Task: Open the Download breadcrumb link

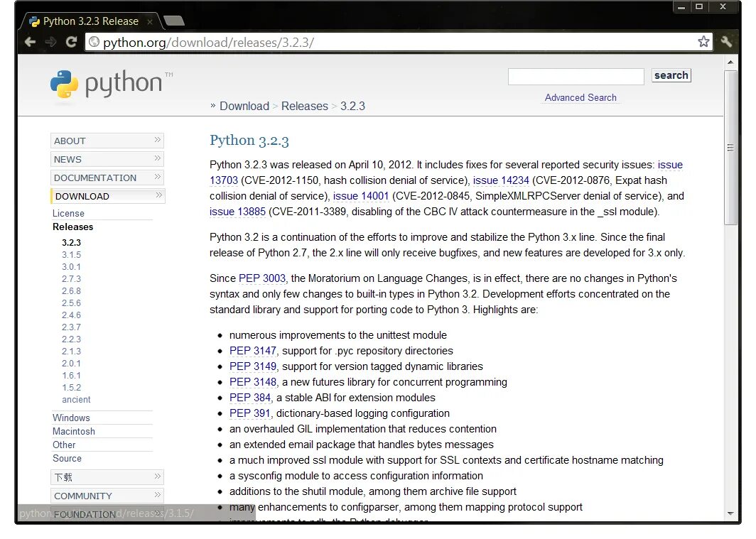Action: coord(244,107)
